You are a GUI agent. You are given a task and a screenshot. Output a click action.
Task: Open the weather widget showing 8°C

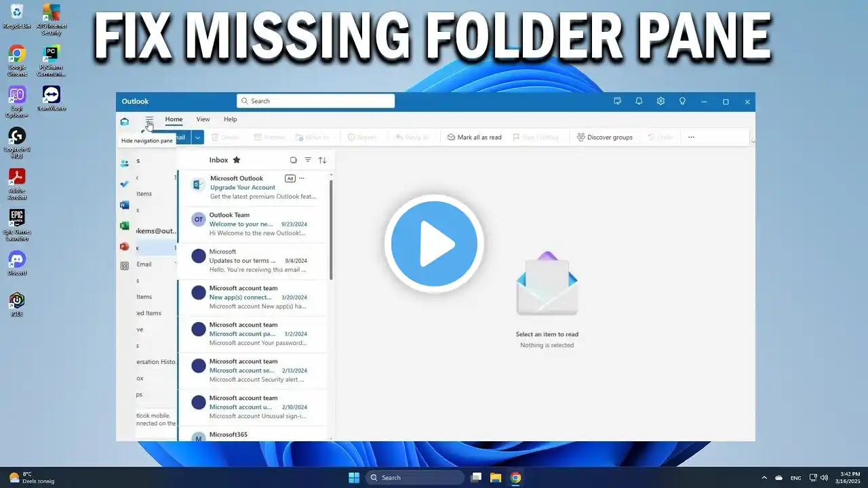31,477
